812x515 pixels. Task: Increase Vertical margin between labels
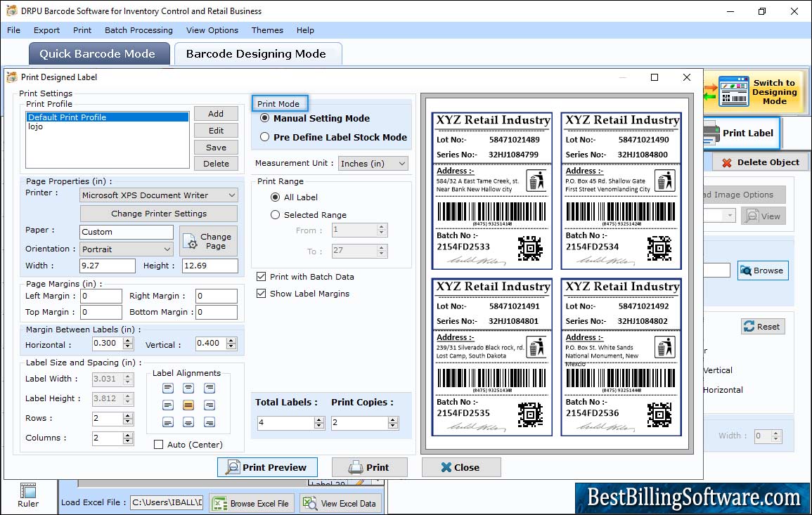click(231, 340)
